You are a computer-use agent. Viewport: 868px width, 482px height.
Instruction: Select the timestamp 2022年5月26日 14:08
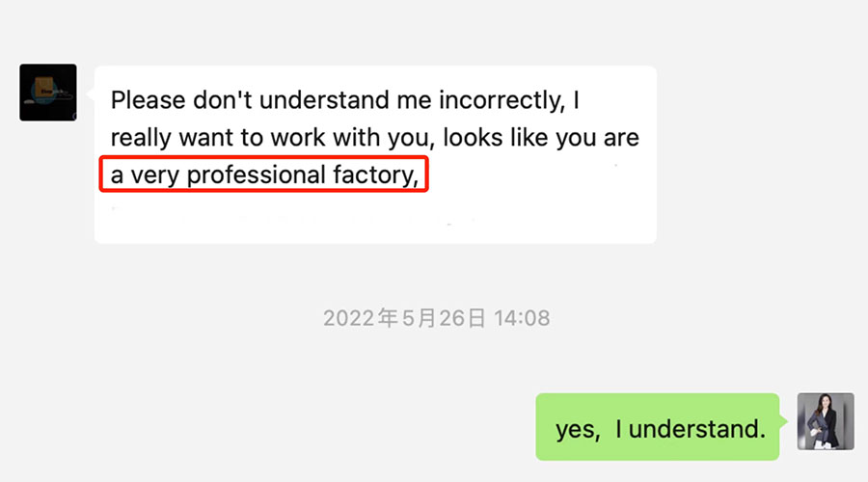(436, 317)
